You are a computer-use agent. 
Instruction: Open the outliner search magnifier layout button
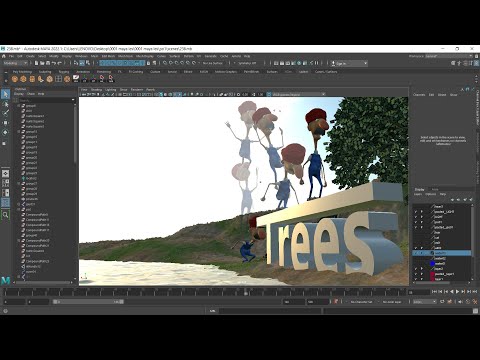coord(5,215)
